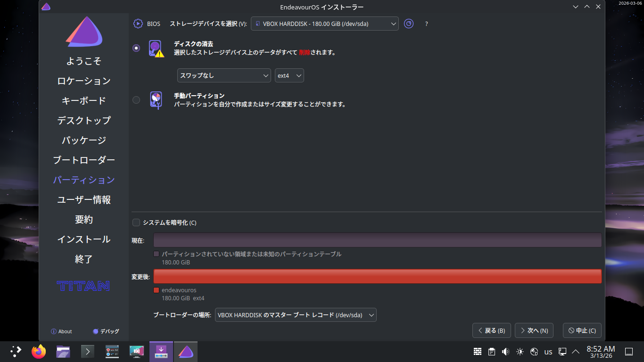Click the red 変更後 partition bar
644x362 pixels.
click(x=378, y=276)
